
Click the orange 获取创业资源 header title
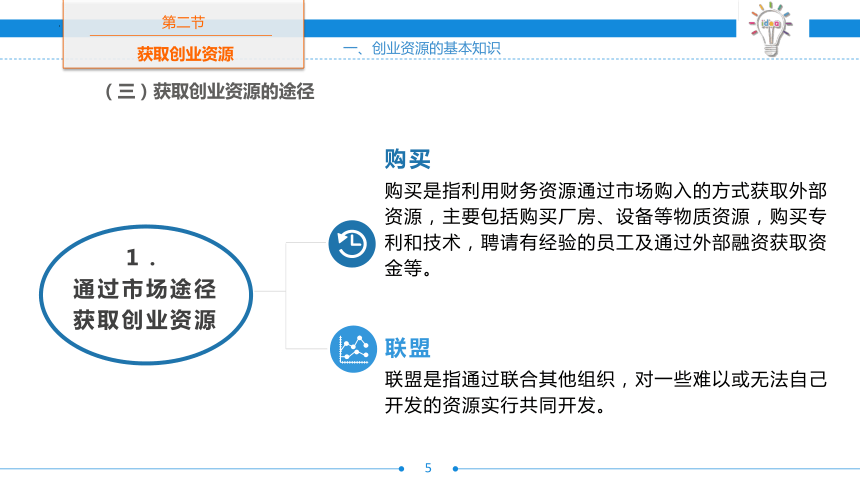[185, 54]
